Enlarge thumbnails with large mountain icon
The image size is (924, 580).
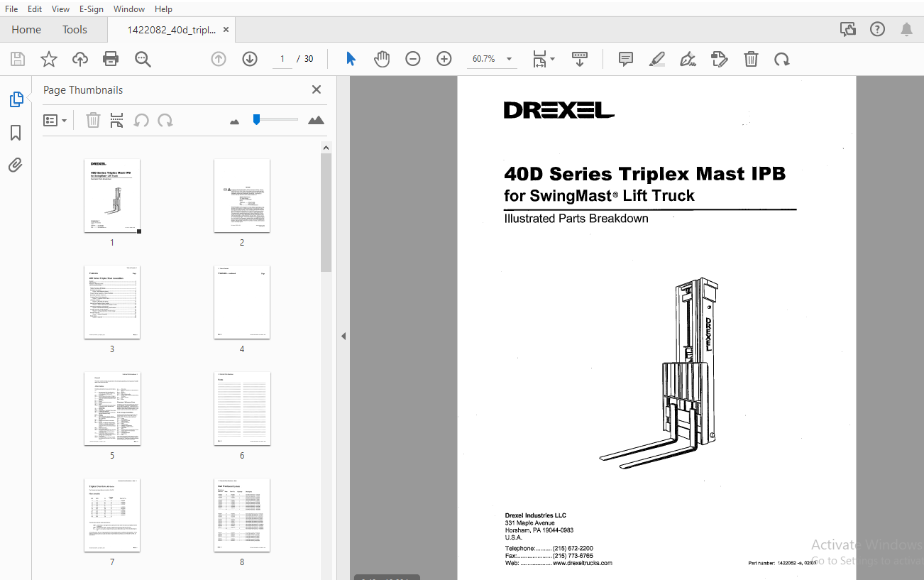pos(316,120)
